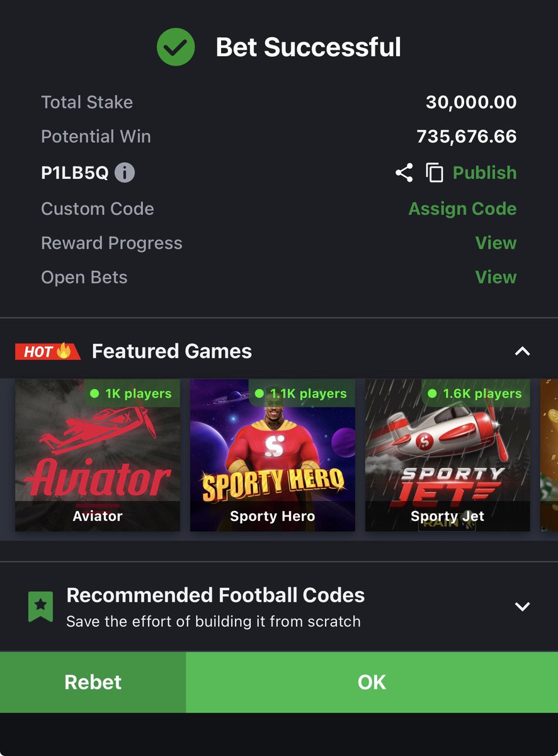
Task: Click the HOT flame badge icon
Action: coord(48,352)
